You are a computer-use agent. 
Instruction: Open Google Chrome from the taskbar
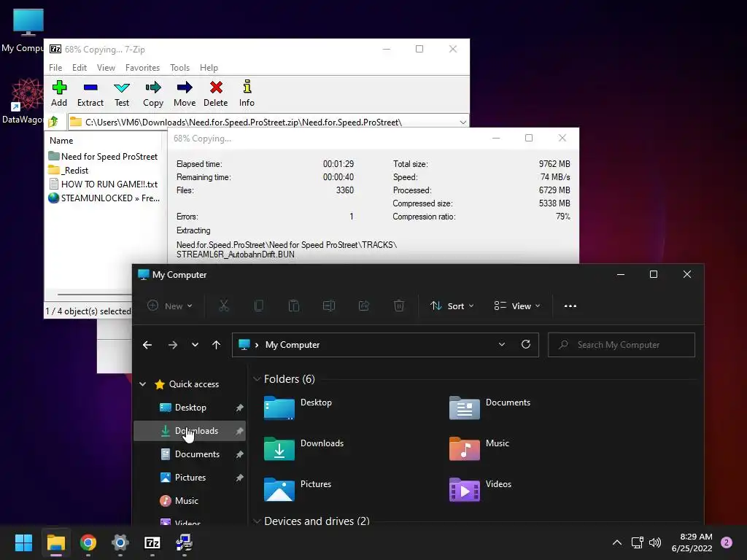(88, 542)
